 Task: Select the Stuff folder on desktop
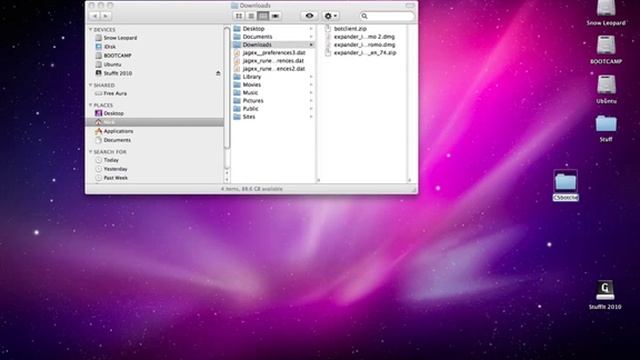606,128
